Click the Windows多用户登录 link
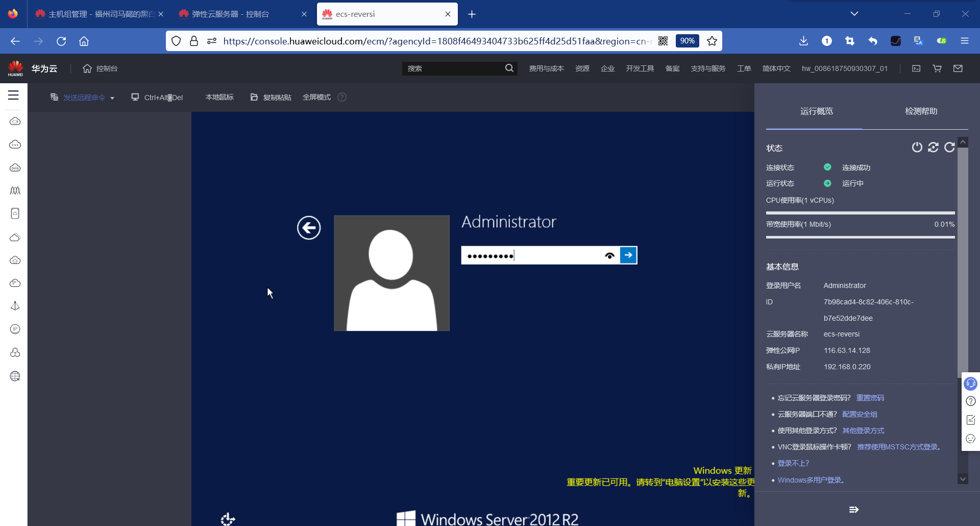This screenshot has width=980, height=526. [x=811, y=480]
